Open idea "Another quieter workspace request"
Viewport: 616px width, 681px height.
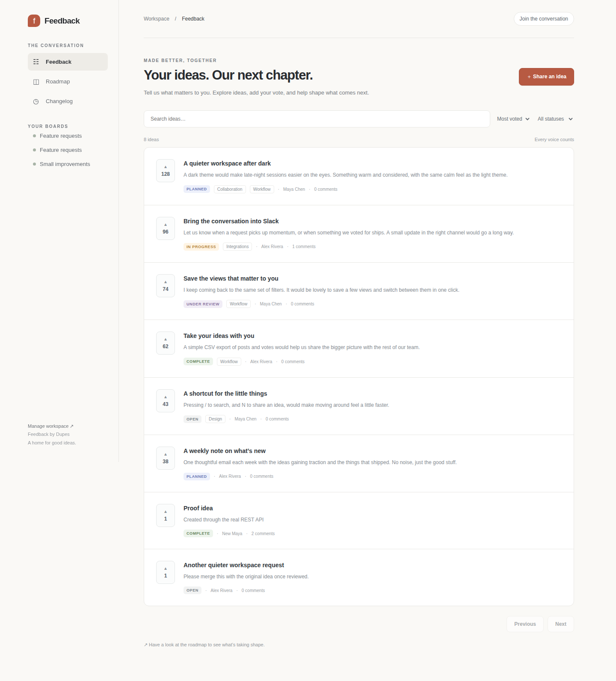click(x=234, y=565)
